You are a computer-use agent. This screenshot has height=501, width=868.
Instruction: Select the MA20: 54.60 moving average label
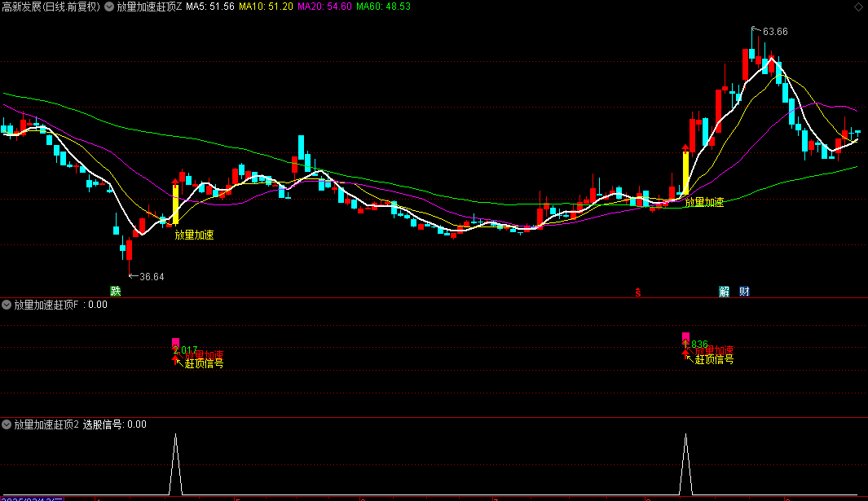(324, 7)
